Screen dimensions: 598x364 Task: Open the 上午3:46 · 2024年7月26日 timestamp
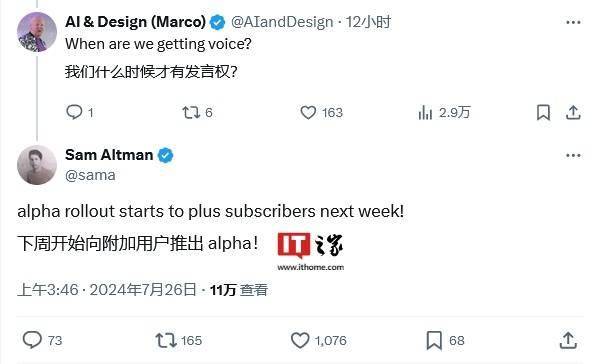click(x=107, y=290)
